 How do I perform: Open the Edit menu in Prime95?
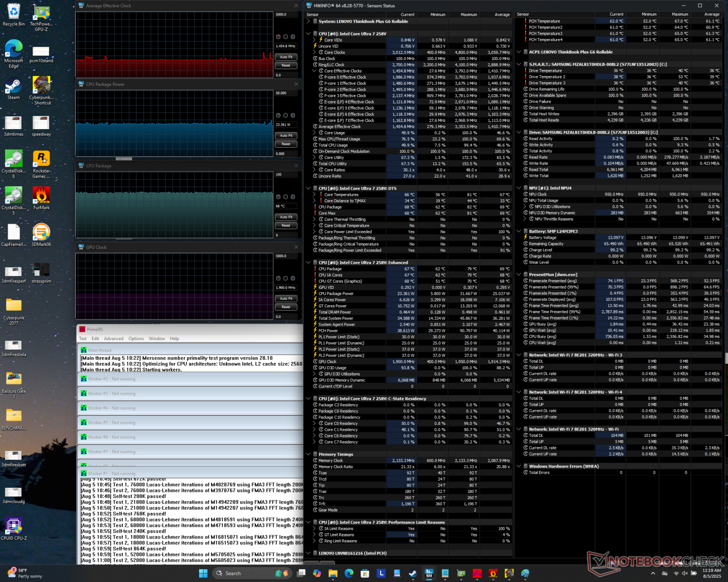click(95, 339)
